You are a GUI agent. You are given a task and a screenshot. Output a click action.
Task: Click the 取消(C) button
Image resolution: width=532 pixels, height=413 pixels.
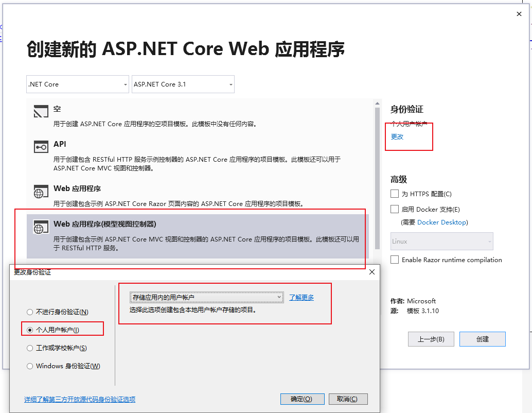point(348,399)
